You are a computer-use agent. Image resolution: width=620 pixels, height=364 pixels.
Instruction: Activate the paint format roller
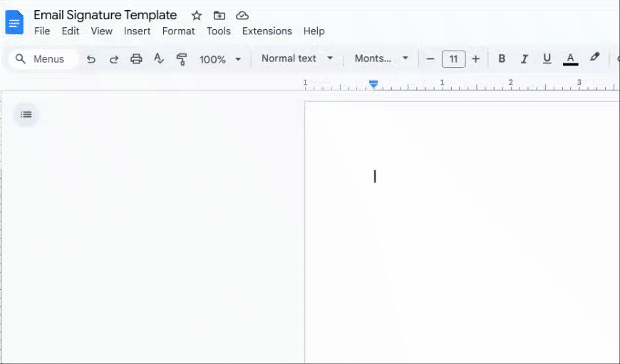click(182, 59)
